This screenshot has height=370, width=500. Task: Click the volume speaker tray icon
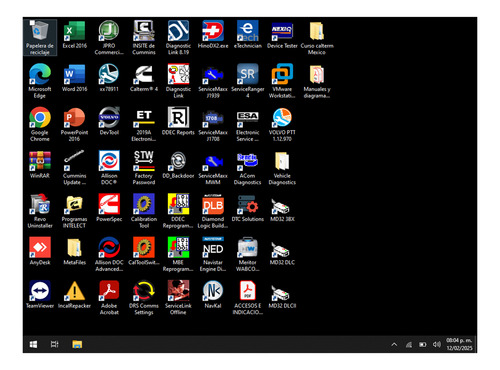pyautogui.click(x=437, y=344)
